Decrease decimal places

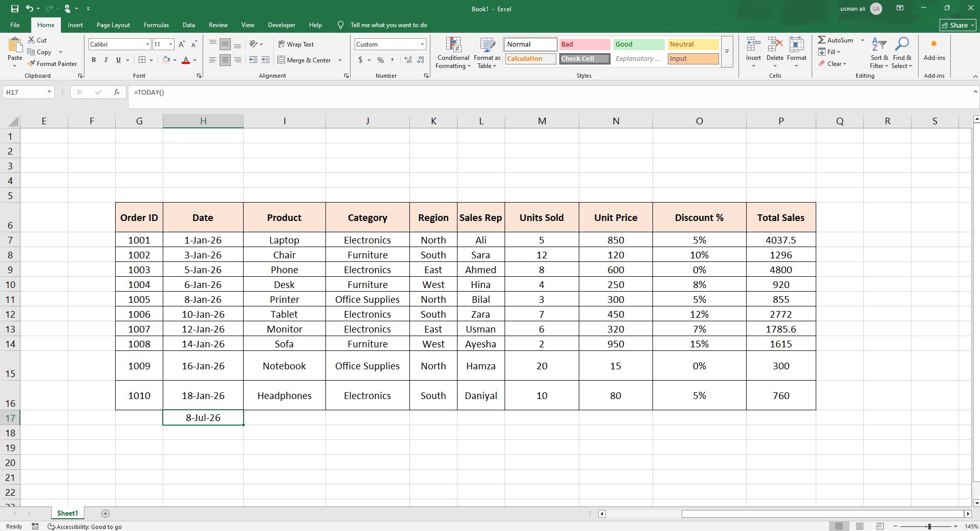coord(420,60)
